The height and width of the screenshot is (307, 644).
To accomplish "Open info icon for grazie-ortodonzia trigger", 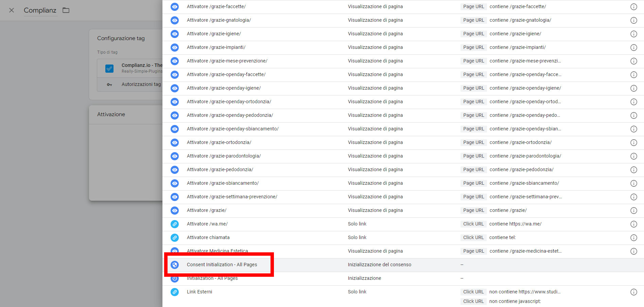I will (633, 143).
